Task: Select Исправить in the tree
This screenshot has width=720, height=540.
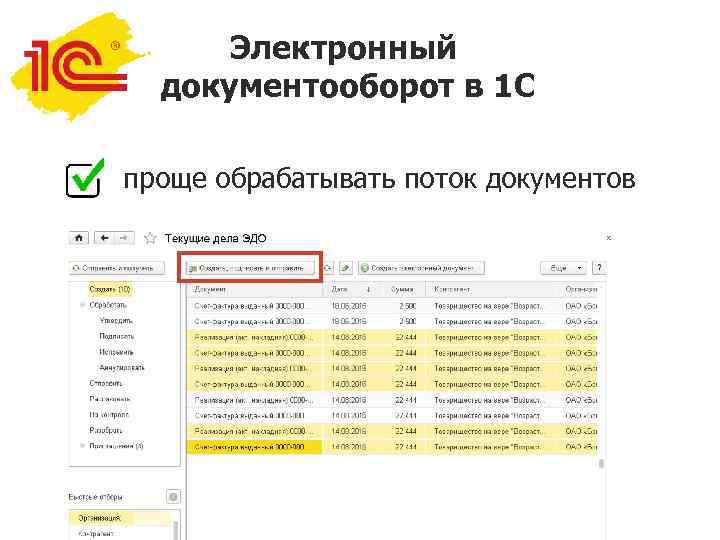Action: [116, 352]
